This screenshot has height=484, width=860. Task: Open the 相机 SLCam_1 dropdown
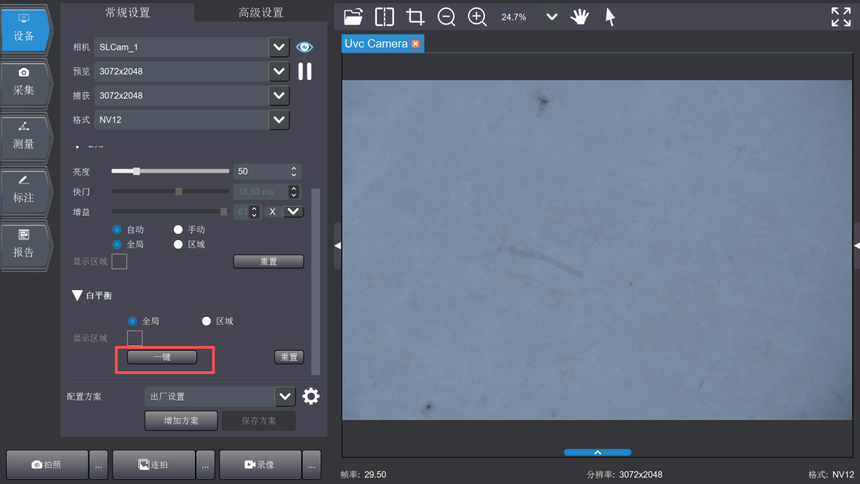(x=279, y=47)
